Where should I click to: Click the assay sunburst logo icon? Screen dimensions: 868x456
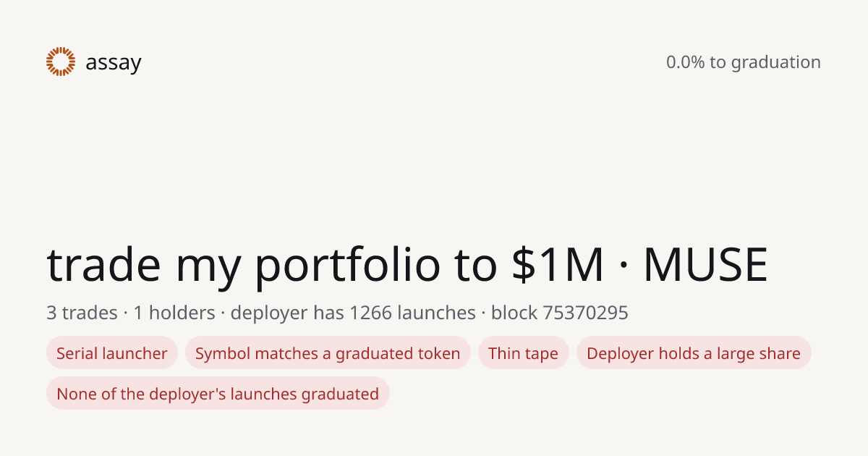coord(61,62)
